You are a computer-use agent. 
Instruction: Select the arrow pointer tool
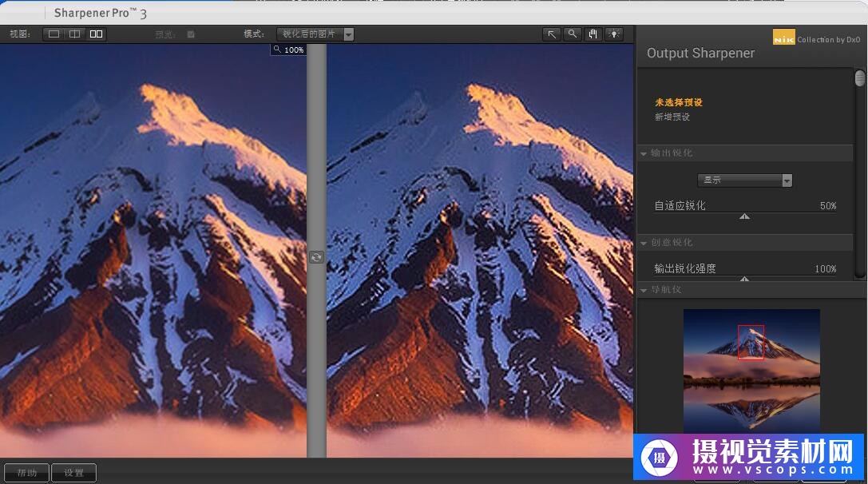(x=551, y=34)
